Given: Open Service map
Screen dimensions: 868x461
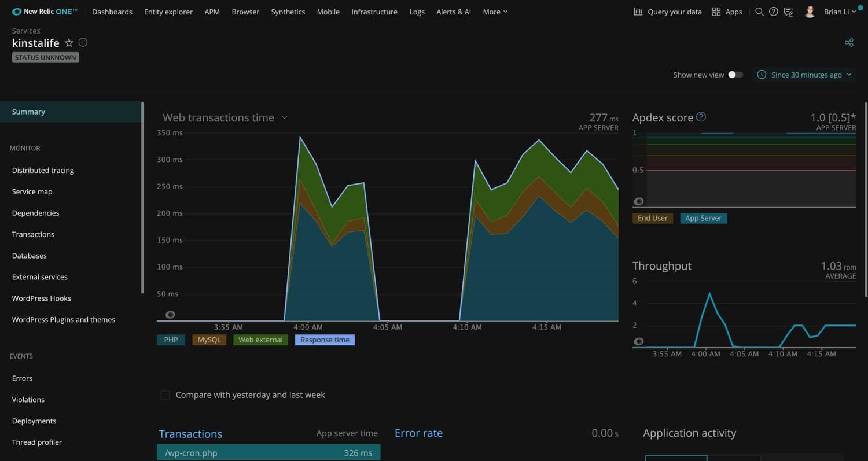Looking at the screenshot, I should pyautogui.click(x=32, y=191).
